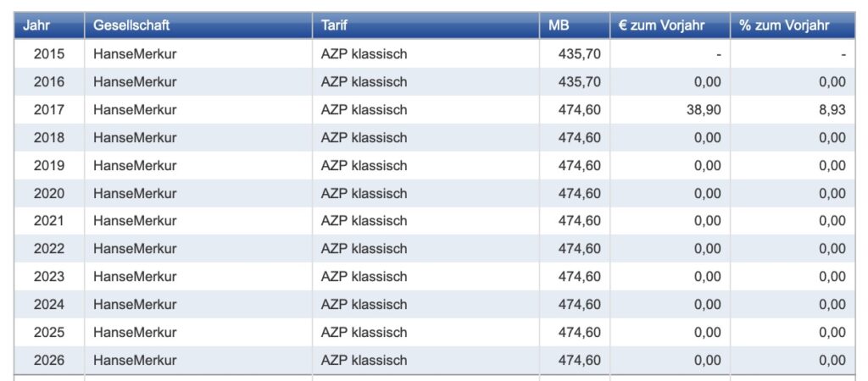Click HanseMerkur in the 2018 row
Viewport: 868px width, 381px height.
tap(135, 137)
